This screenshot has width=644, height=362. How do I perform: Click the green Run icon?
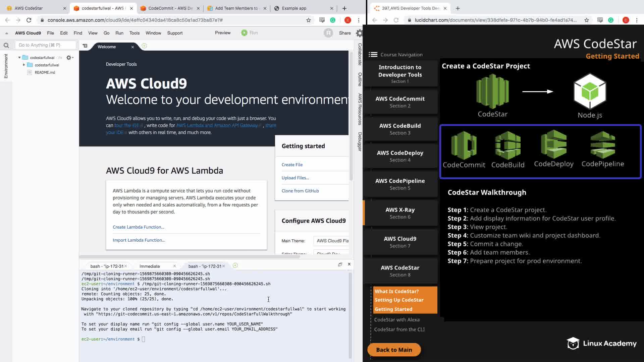tap(244, 33)
